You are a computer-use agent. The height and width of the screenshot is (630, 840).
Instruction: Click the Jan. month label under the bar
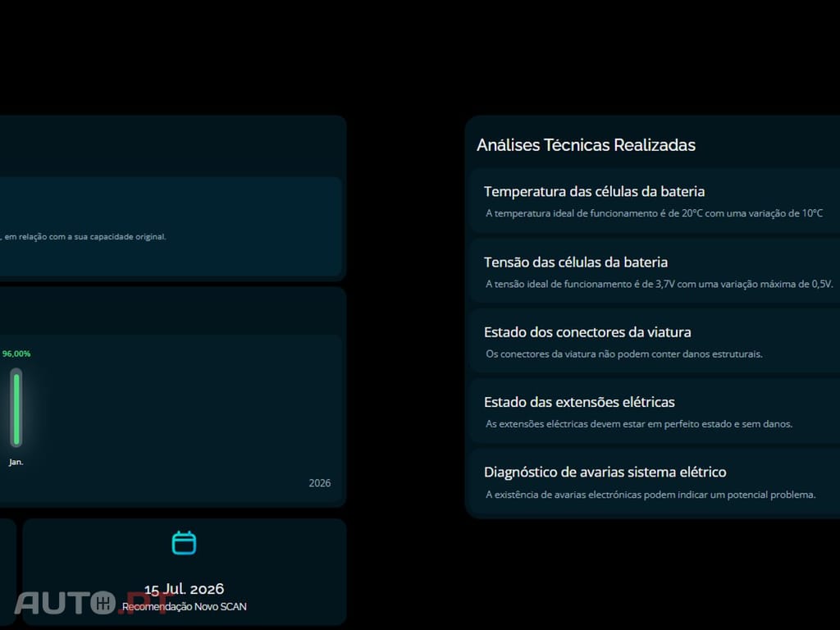pos(16,462)
